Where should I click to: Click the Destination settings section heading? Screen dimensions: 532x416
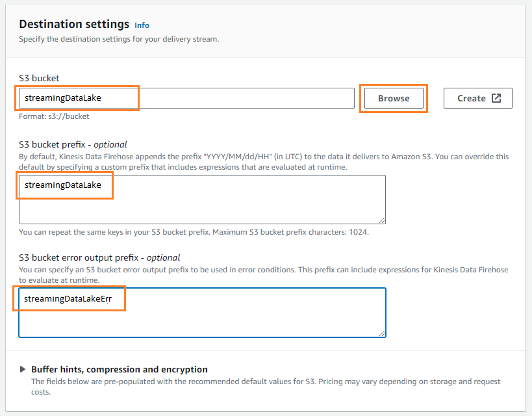pyautogui.click(x=73, y=24)
